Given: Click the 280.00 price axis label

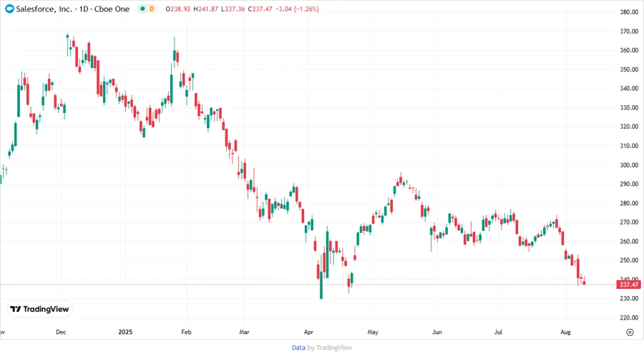Looking at the screenshot, I should (629, 203).
